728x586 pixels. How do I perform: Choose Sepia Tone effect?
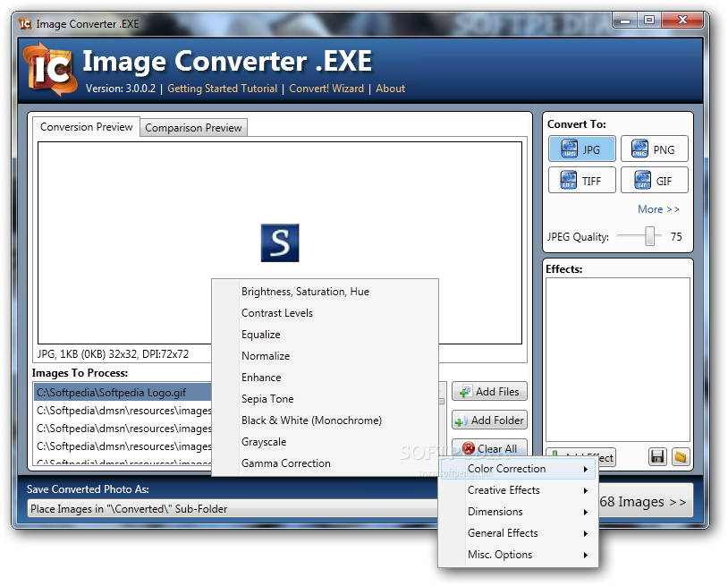pyautogui.click(x=325, y=399)
